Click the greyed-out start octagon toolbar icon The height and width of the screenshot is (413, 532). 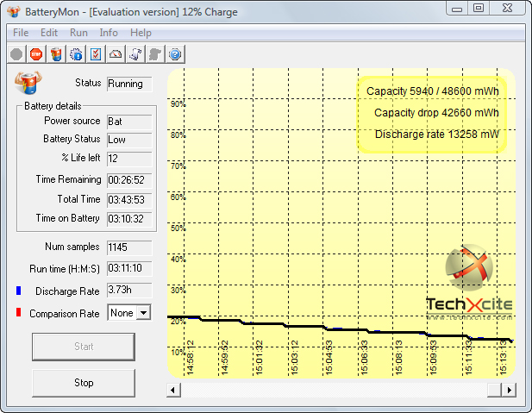tap(16, 54)
